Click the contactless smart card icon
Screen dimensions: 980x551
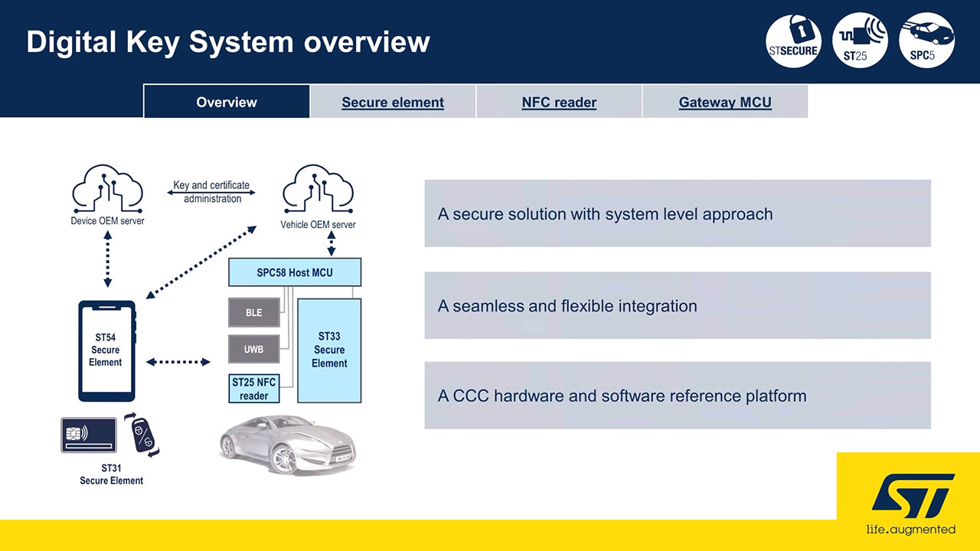coord(89,435)
